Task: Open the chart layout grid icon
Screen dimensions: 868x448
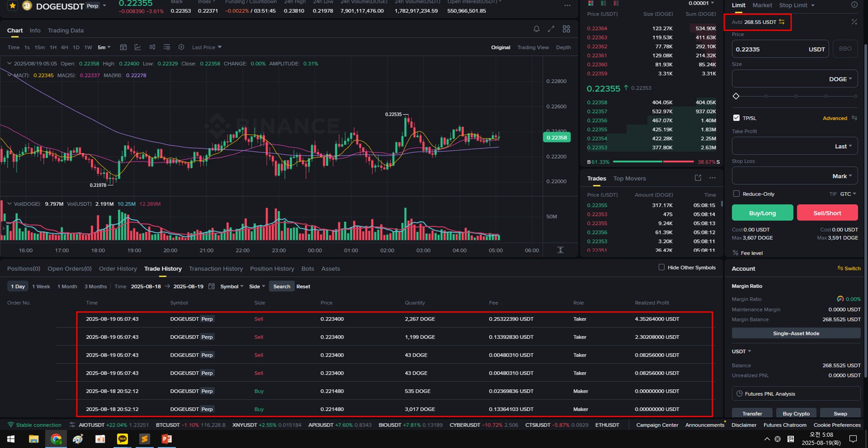Action: coord(566,29)
